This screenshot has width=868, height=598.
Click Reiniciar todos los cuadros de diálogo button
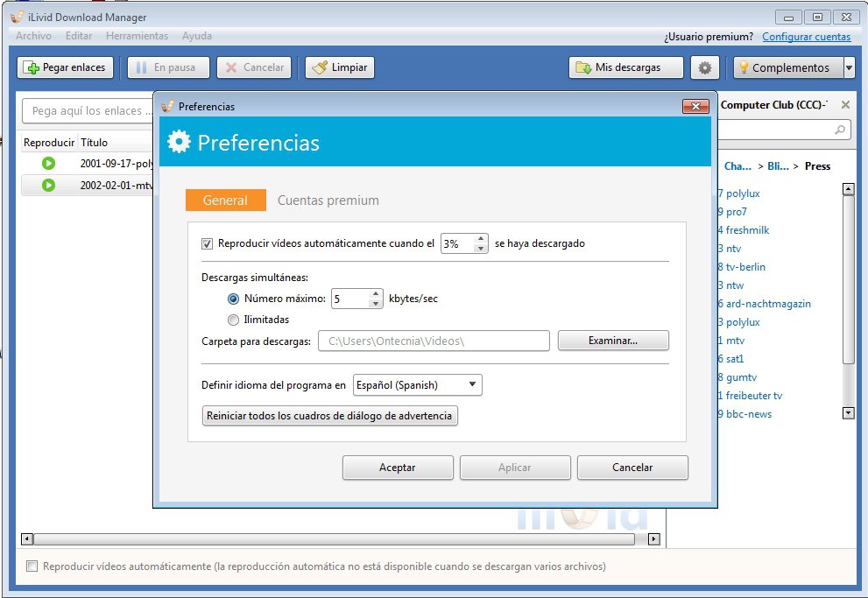click(x=330, y=415)
